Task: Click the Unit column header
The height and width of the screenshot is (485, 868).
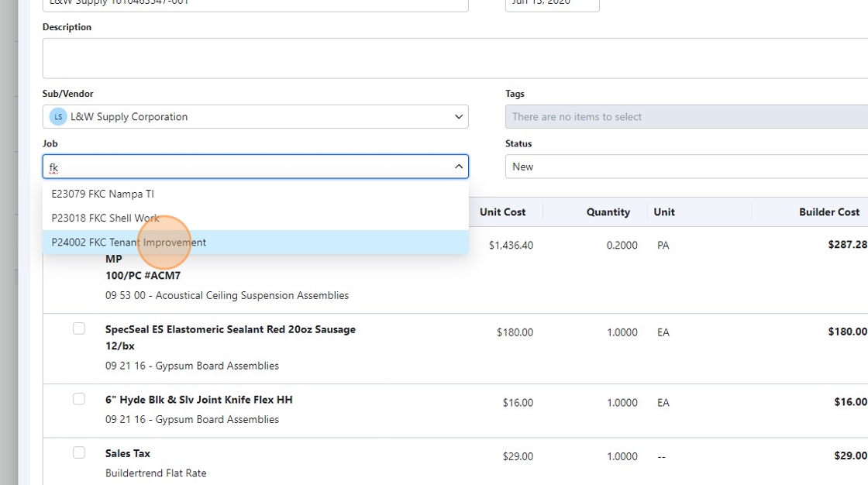Action: coord(664,212)
